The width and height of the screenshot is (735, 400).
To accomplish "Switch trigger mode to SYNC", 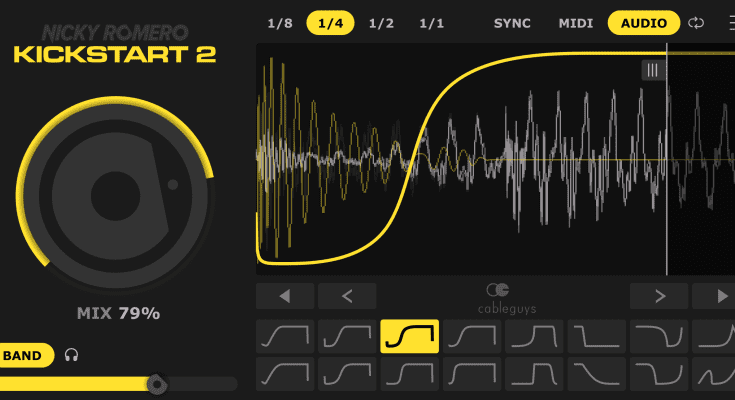I will pos(512,22).
